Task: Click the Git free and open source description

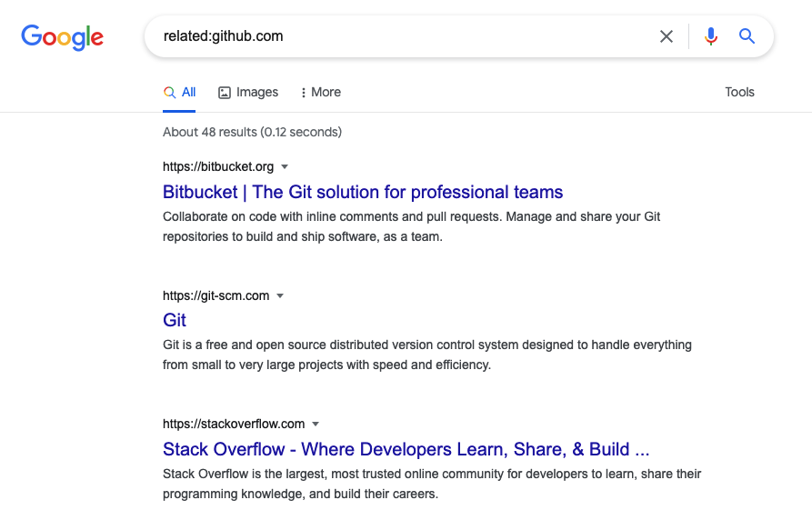Action: (x=427, y=355)
